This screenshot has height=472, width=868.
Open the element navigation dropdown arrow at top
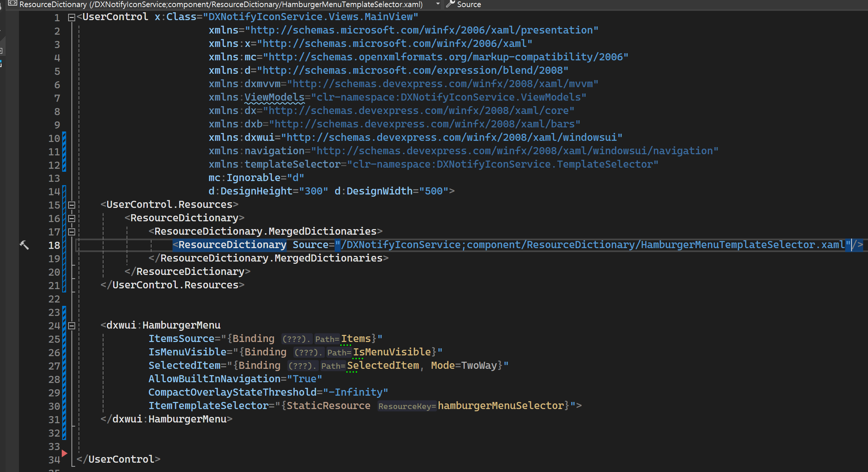pos(438,4)
